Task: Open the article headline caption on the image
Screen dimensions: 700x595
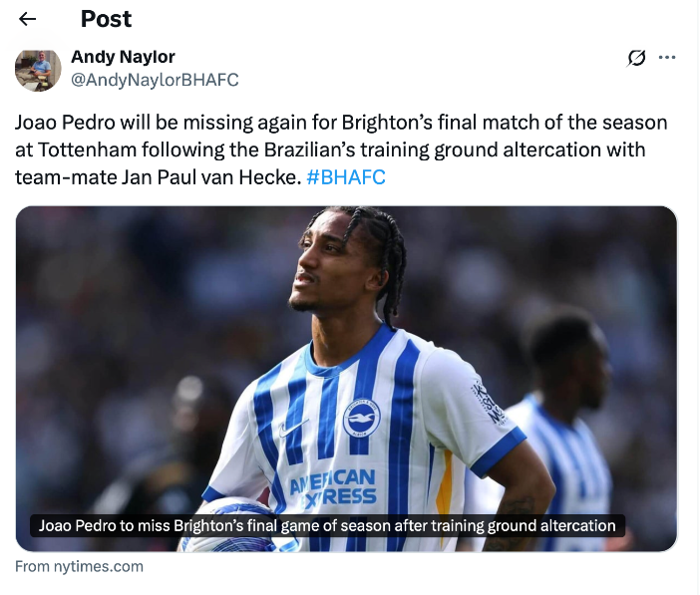Action: pos(327,525)
